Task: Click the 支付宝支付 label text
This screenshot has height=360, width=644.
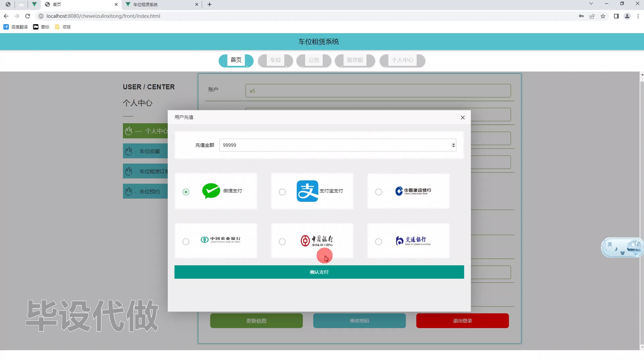Action: point(331,191)
